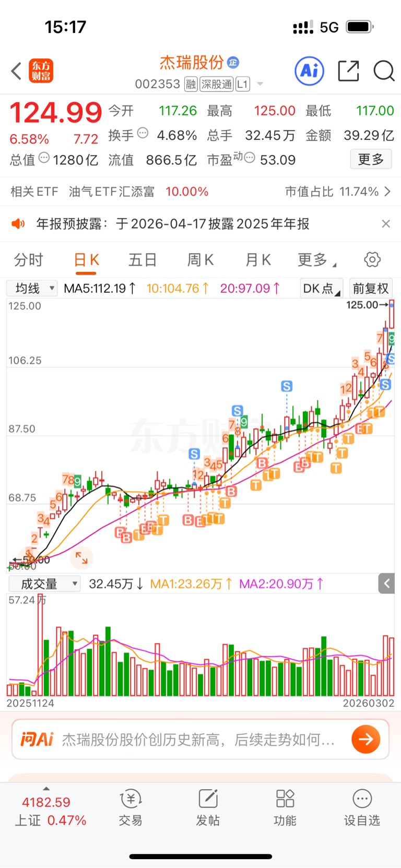Tap the MA5:112.19 value

click(100, 288)
